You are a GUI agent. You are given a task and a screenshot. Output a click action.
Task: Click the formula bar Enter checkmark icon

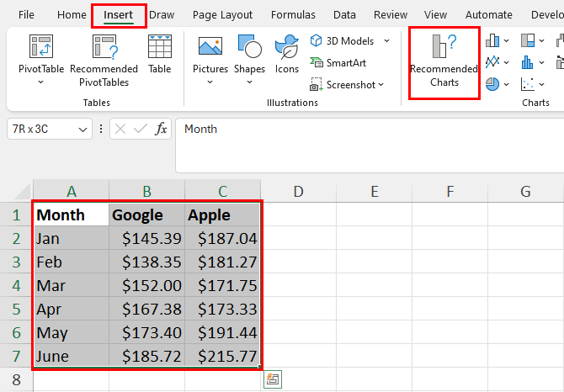[141, 129]
